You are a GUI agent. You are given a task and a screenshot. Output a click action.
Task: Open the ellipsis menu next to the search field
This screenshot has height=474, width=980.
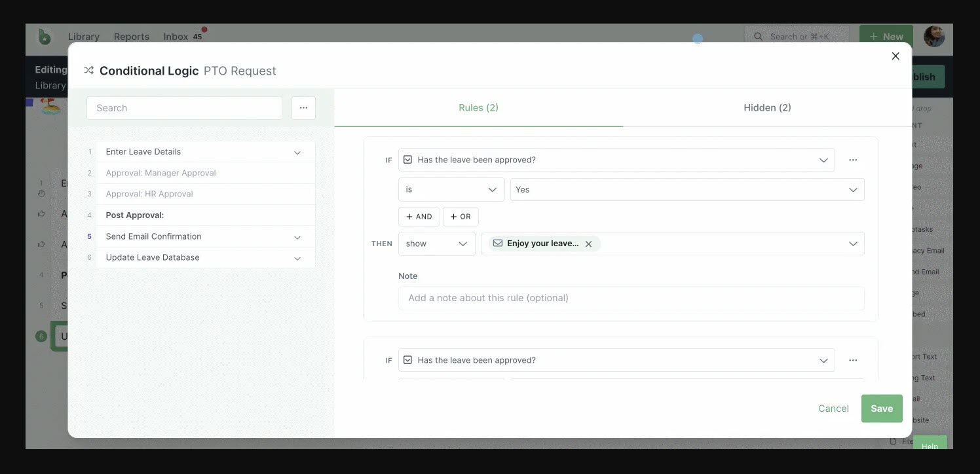tap(303, 107)
